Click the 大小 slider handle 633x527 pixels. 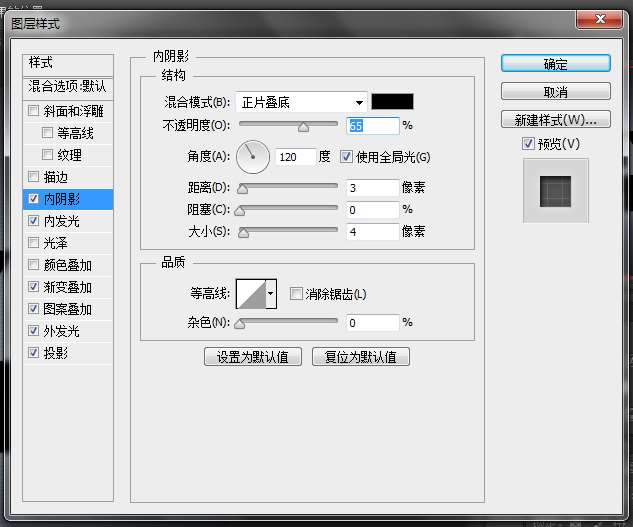tap(243, 233)
